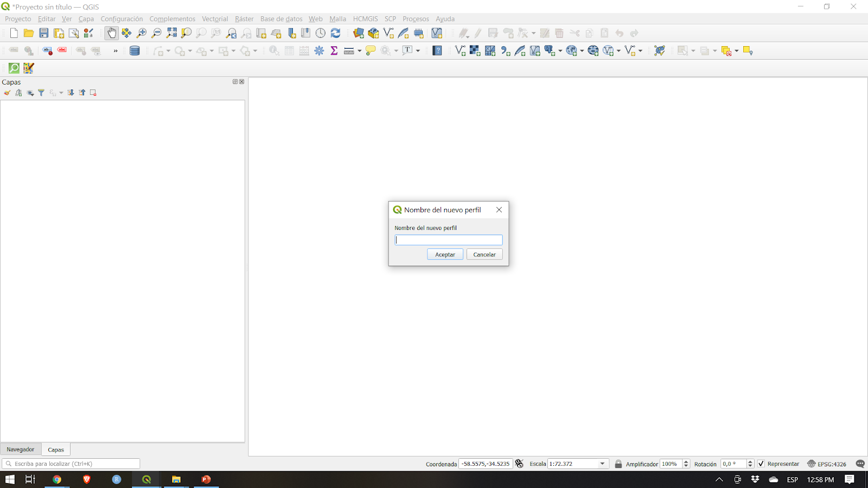Open the Configuración menu
This screenshot has height=488, width=868.
(122, 19)
